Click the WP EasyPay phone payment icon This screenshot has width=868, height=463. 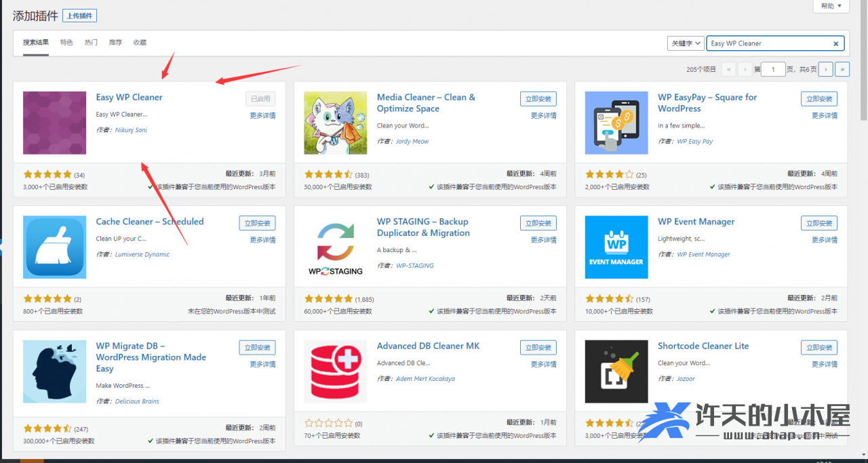(x=616, y=123)
